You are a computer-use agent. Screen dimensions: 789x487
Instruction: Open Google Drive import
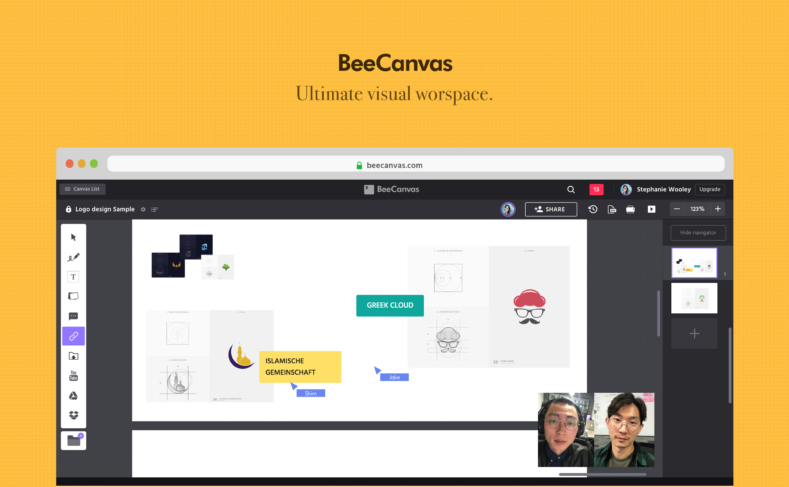(73, 395)
